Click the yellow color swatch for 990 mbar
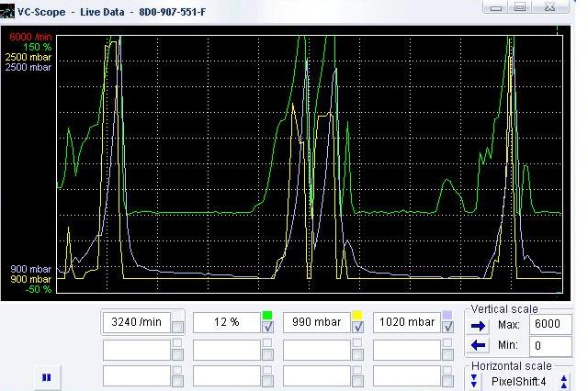Viewport: 588px width, 391px height. [357, 315]
